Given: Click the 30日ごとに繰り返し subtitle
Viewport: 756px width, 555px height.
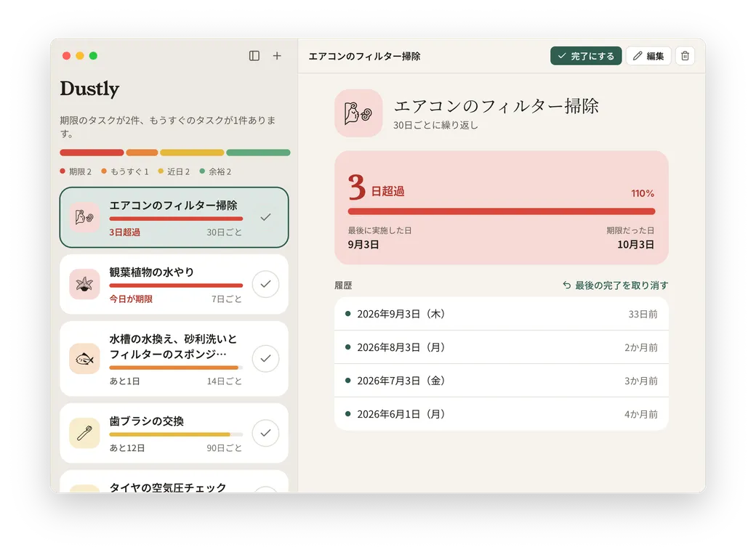Looking at the screenshot, I should tap(435, 125).
